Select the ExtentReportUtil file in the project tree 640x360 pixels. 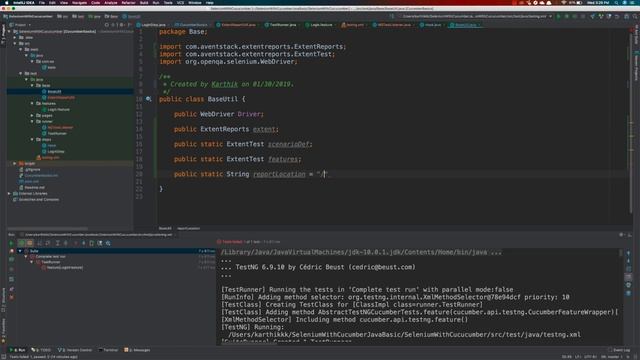pyautogui.click(x=58, y=98)
